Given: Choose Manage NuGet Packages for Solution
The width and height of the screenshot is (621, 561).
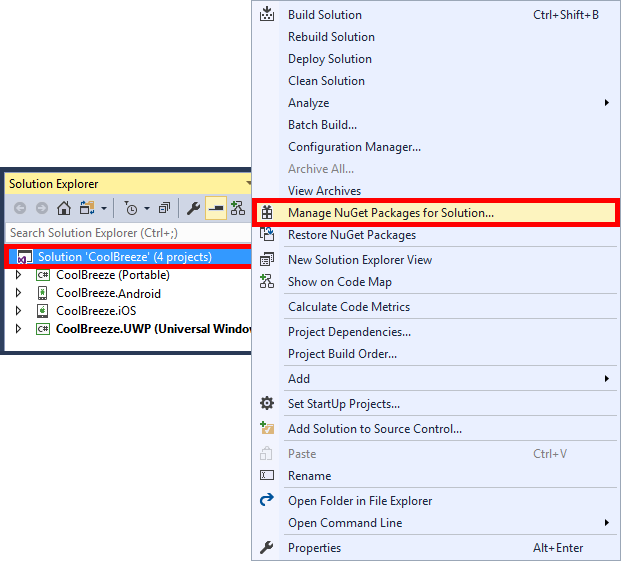Looking at the screenshot, I should (x=390, y=213).
